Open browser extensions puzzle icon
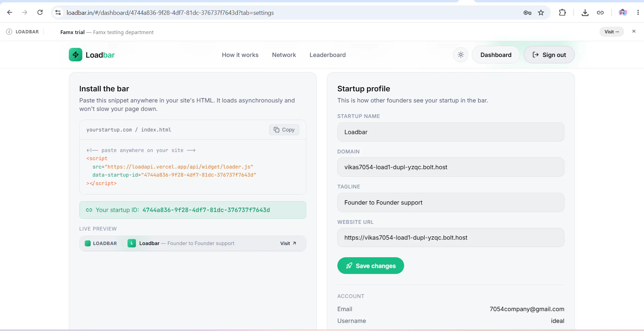This screenshot has height=331, width=644. coord(562,12)
